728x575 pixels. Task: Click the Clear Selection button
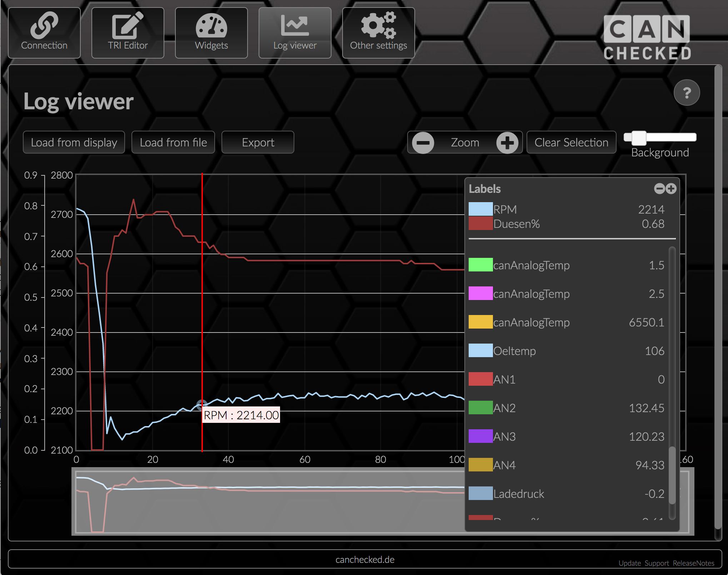coord(571,142)
